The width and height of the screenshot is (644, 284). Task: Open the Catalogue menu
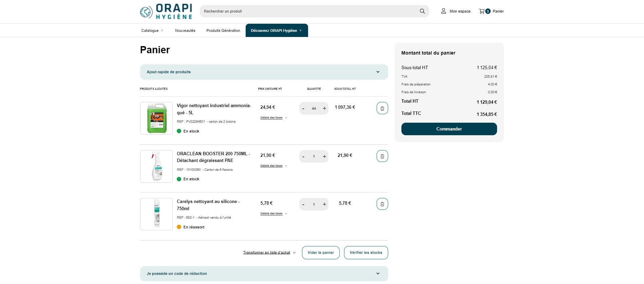(152, 31)
